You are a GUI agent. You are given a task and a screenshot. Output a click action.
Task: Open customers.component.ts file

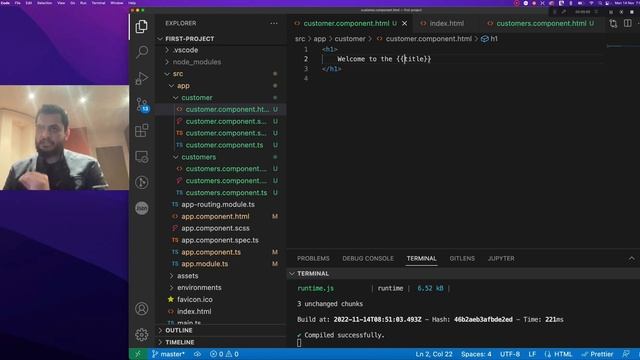221,193
